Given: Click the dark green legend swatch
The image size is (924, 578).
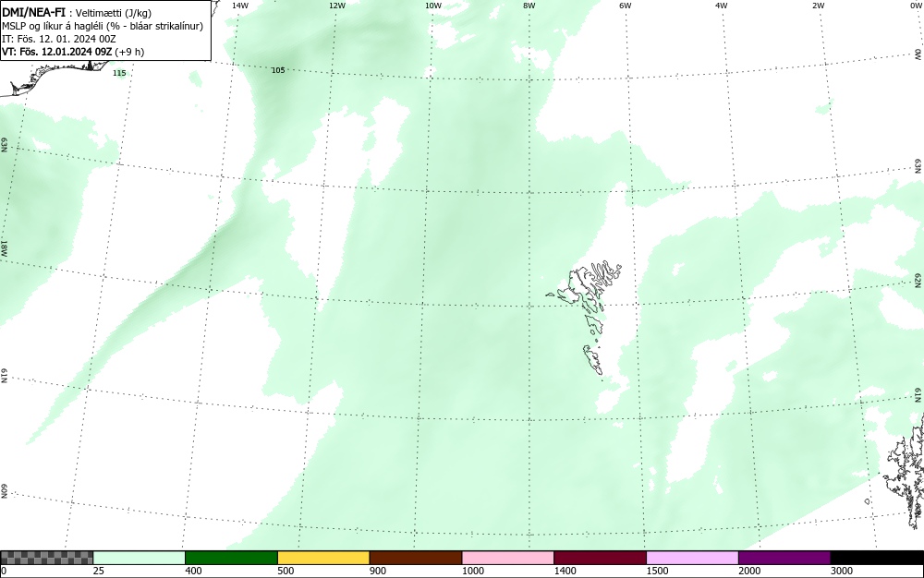Looking at the screenshot, I should 231,558.
